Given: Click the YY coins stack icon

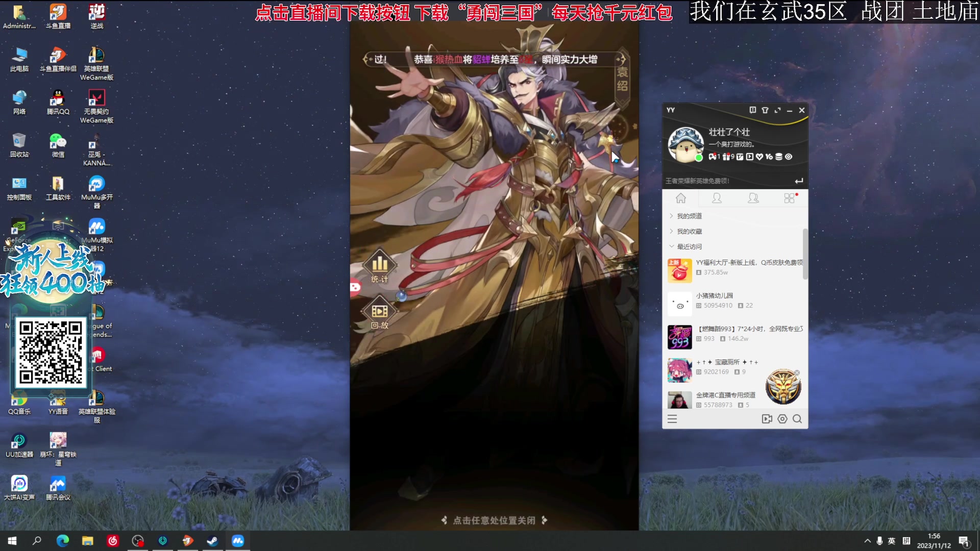Looking at the screenshot, I should 779,157.
